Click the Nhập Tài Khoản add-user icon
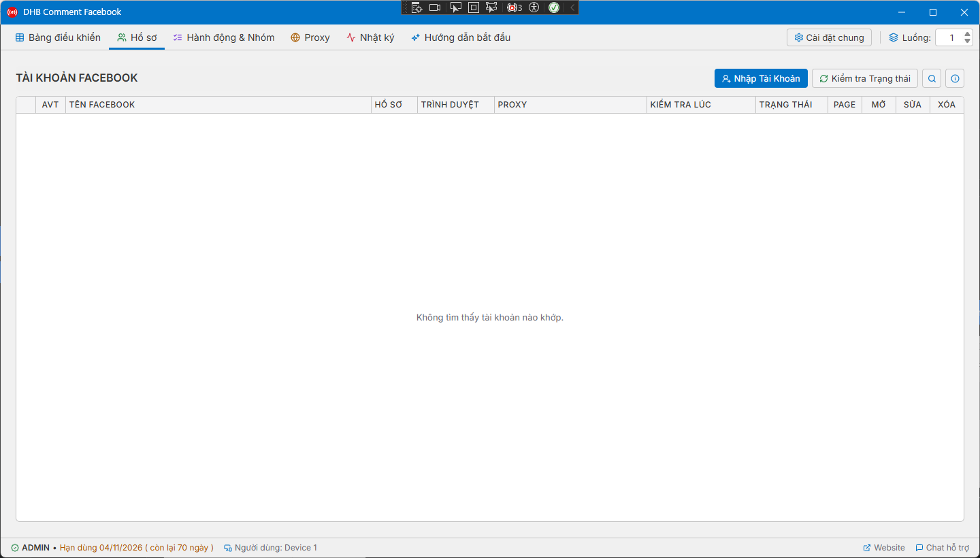 click(726, 78)
